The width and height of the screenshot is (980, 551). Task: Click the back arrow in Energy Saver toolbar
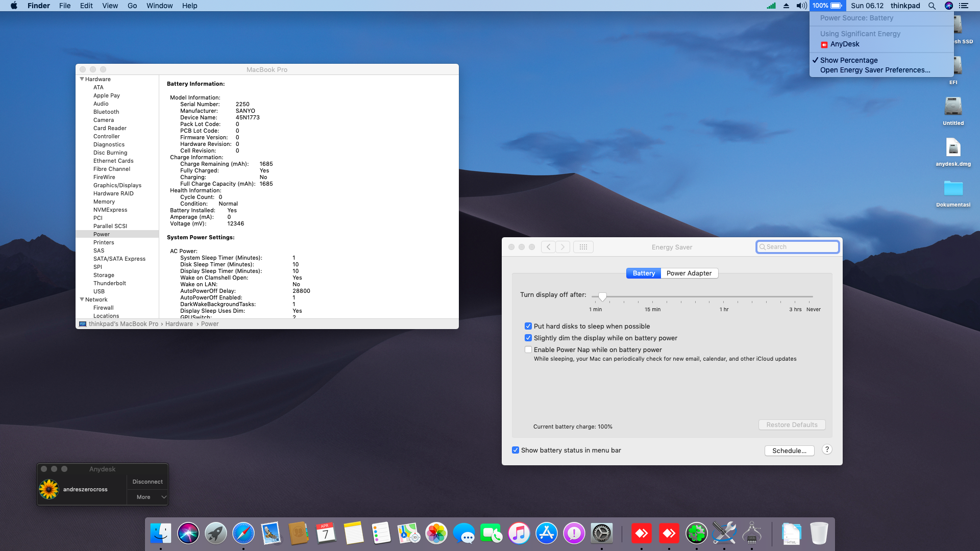coord(548,247)
